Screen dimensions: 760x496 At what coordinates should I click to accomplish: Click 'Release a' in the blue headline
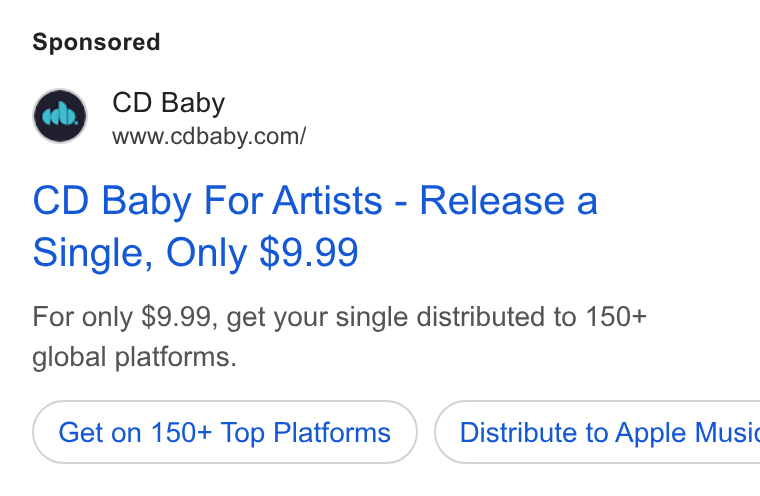pyautogui.click(x=508, y=201)
